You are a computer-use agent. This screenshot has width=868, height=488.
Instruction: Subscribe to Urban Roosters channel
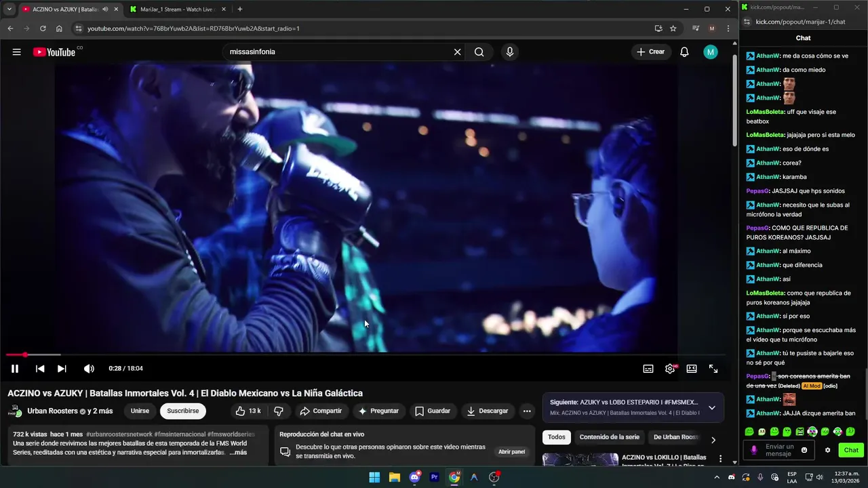pos(183,411)
